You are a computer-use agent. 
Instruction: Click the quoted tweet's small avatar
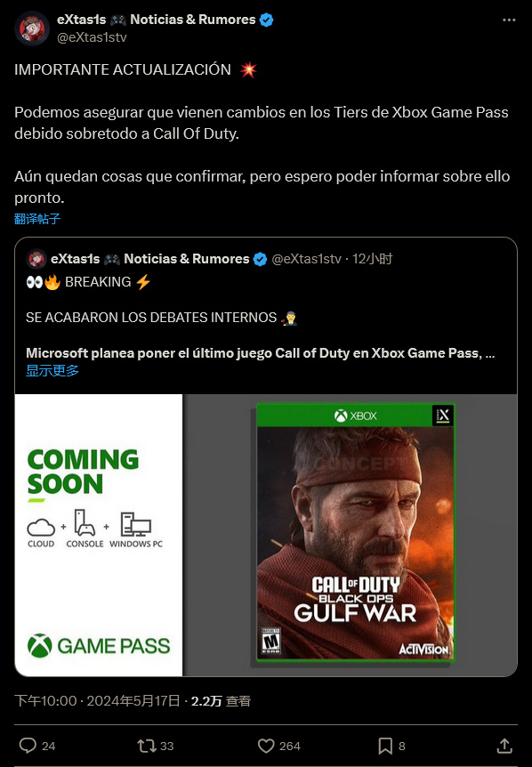pyautogui.click(x=36, y=259)
